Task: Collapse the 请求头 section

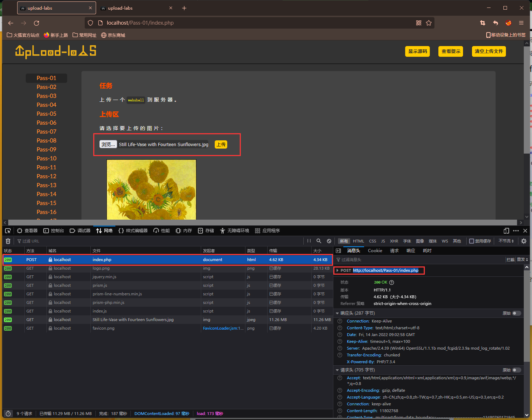Action: click(x=337, y=370)
